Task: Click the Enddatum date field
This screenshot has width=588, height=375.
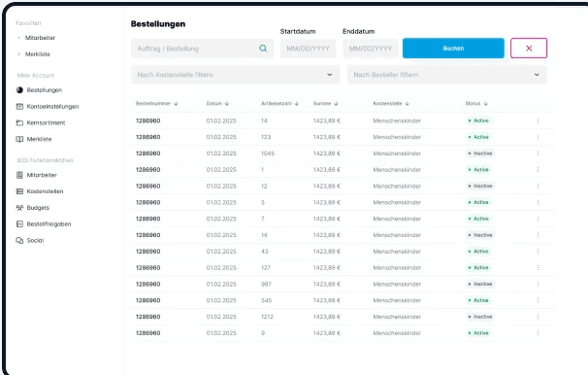Action: tap(371, 49)
